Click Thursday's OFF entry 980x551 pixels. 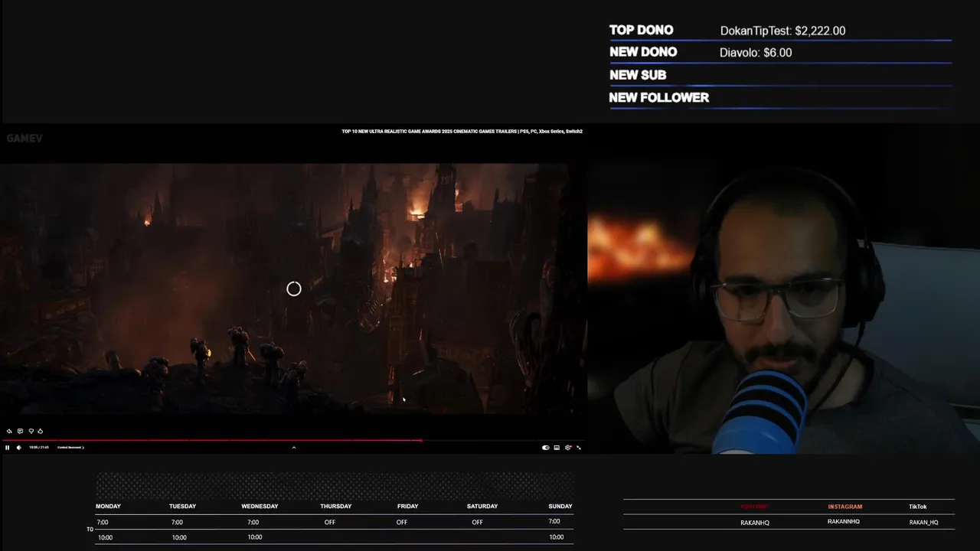pyautogui.click(x=330, y=522)
